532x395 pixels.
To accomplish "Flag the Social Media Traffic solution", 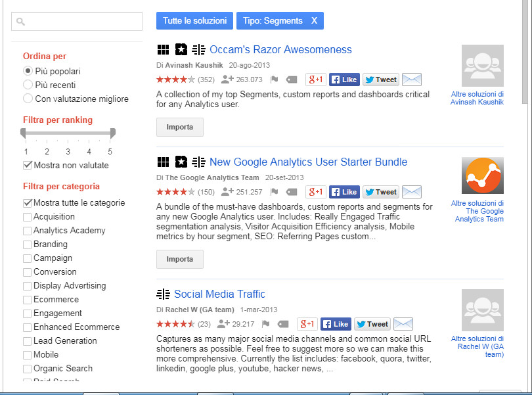I will (267, 323).
